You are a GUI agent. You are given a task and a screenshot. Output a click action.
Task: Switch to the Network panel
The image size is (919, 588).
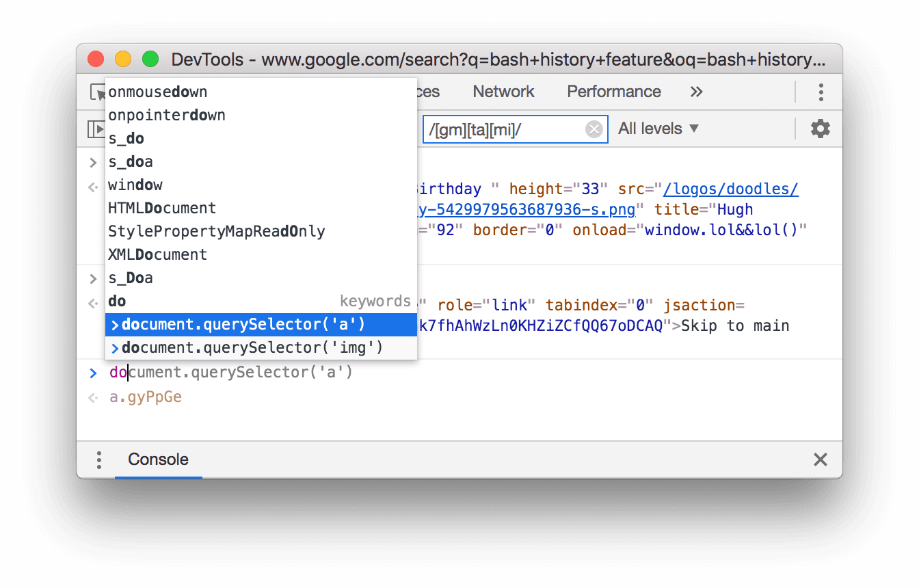pos(503,92)
